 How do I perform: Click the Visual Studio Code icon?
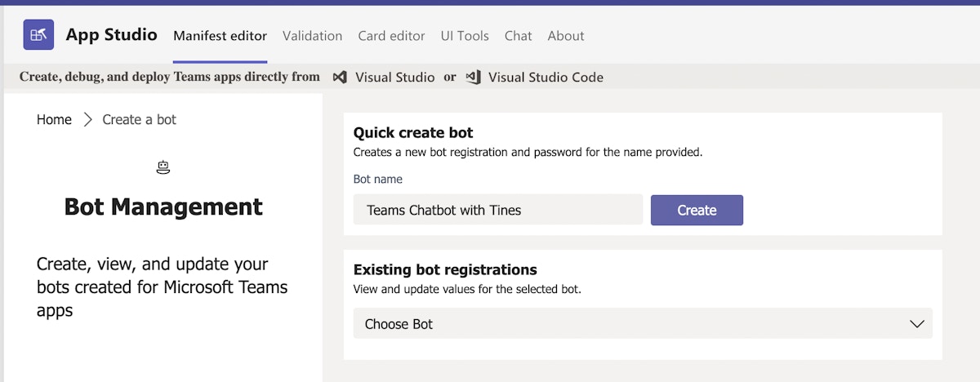tap(473, 78)
